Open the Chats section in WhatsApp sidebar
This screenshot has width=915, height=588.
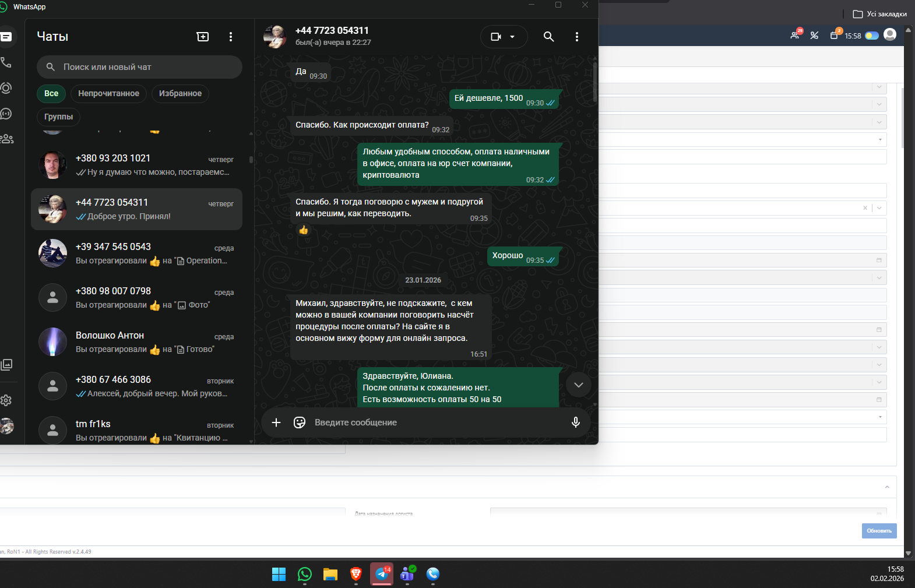(6, 37)
